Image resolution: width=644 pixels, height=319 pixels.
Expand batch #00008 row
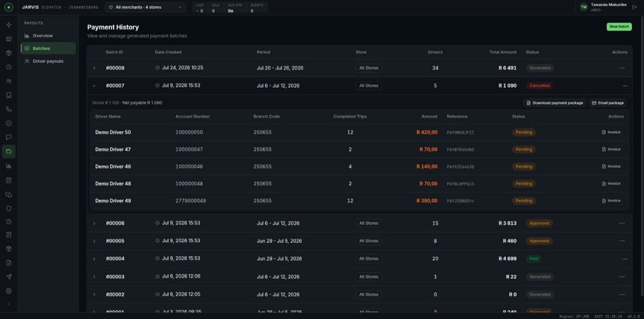click(x=94, y=68)
